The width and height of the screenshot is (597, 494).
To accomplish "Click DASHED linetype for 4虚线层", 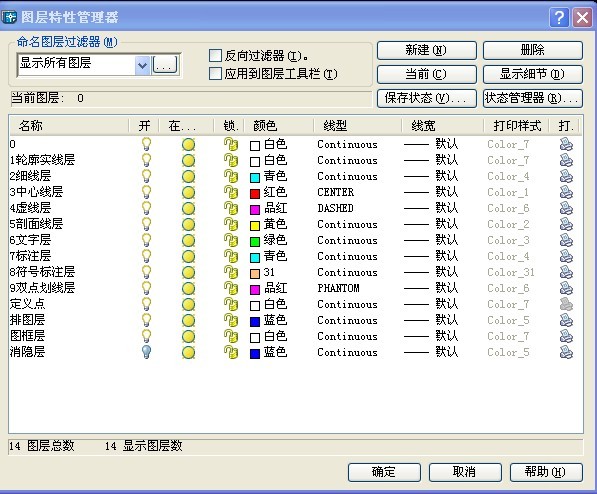I will [x=335, y=208].
